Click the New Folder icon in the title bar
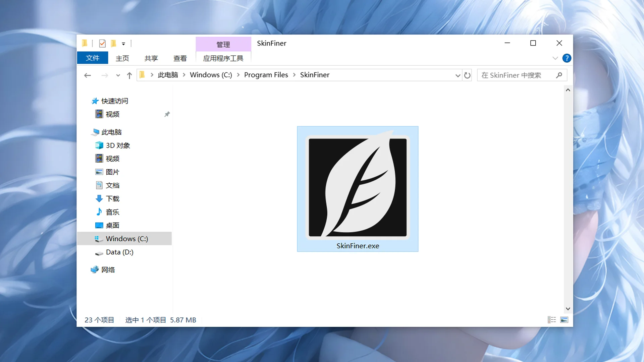Viewport: 644px width, 362px height. pos(114,44)
